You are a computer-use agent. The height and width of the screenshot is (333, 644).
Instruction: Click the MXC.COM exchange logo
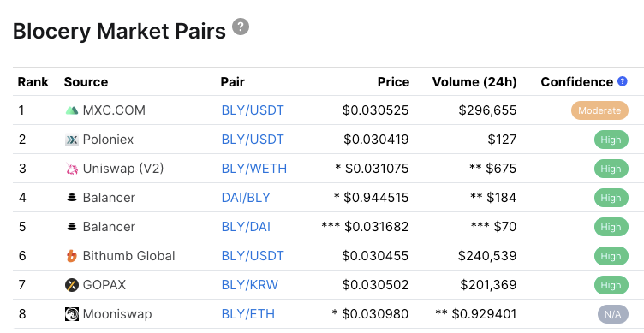71,110
